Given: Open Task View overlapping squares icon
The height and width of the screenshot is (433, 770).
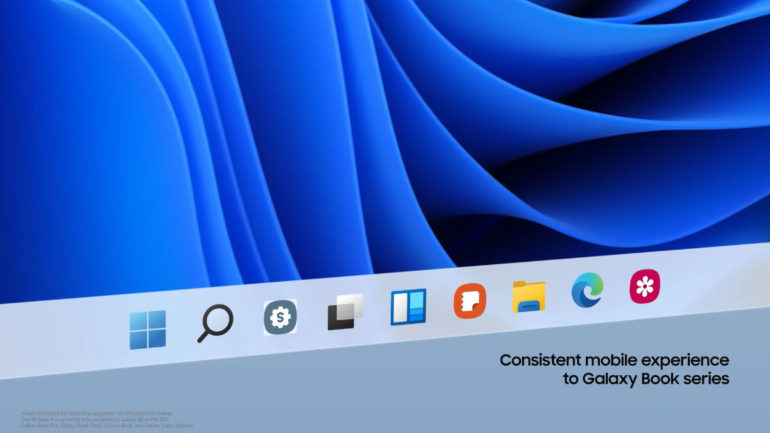Looking at the screenshot, I should tap(344, 313).
